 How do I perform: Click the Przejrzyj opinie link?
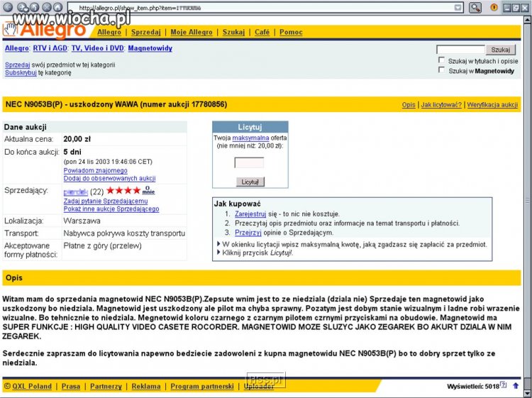pos(248,233)
